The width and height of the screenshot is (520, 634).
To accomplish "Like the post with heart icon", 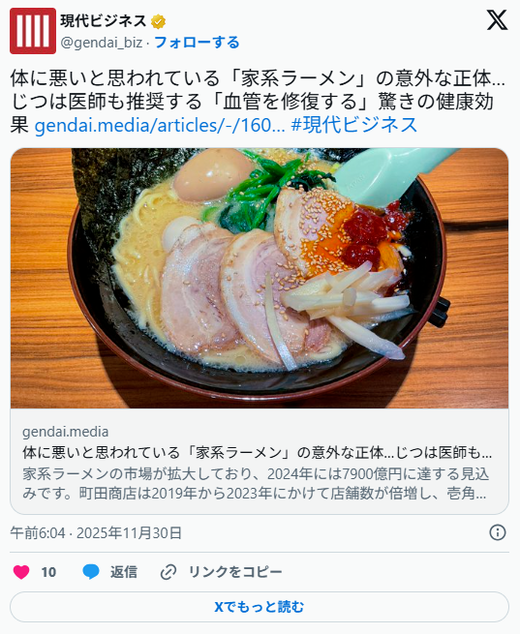I will 21,572.
